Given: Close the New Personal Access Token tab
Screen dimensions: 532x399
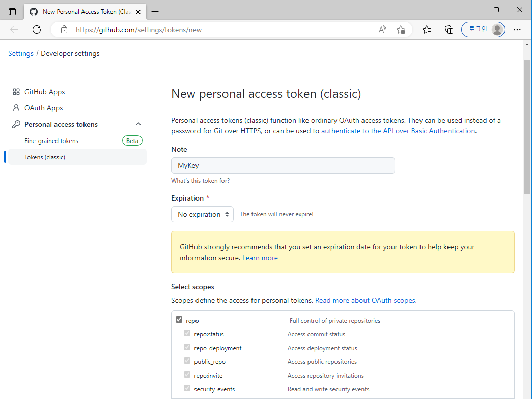Looking at the screenshot, I should click(138, 12).
